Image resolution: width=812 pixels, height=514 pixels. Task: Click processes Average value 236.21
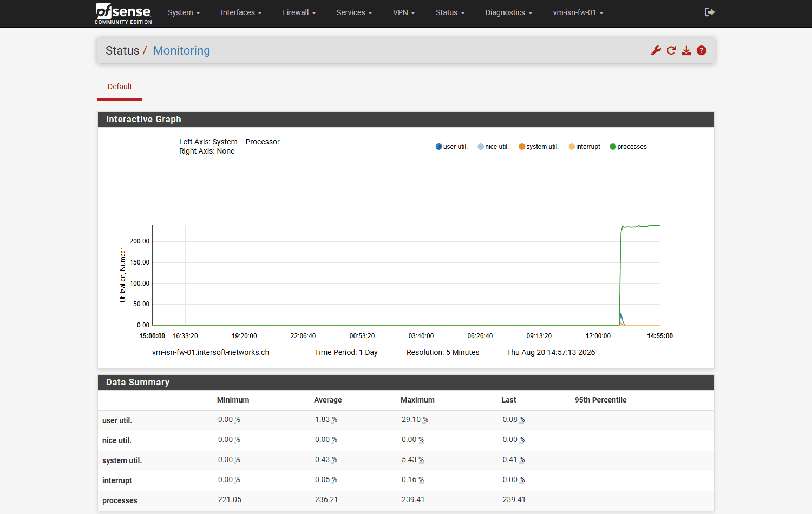coord(326,499)
